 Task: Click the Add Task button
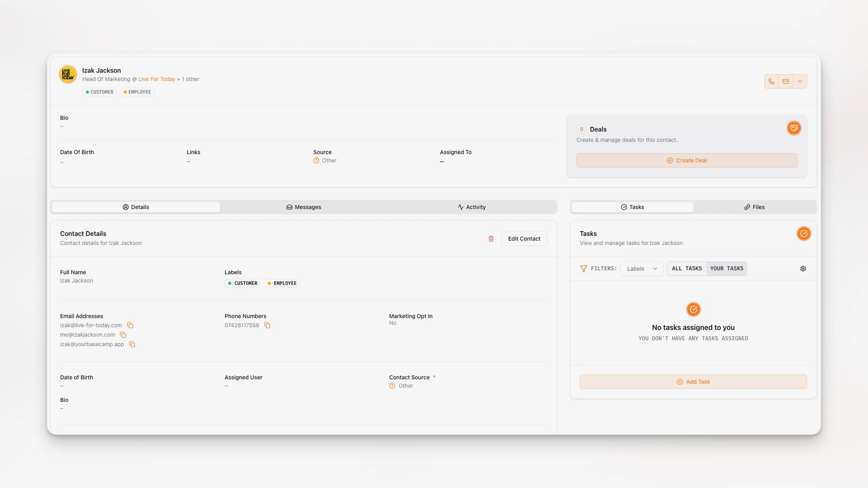click(693, 382)
